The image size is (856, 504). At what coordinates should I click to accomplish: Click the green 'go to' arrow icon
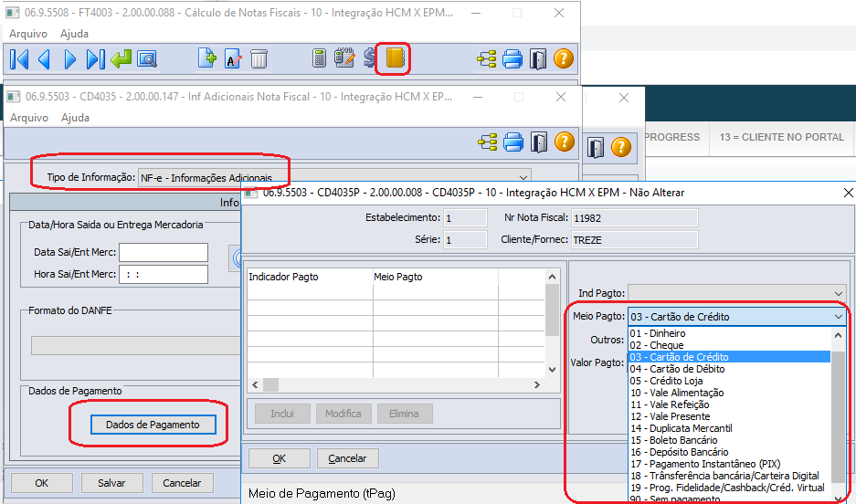pyautogui.click(x=121, y=59)
